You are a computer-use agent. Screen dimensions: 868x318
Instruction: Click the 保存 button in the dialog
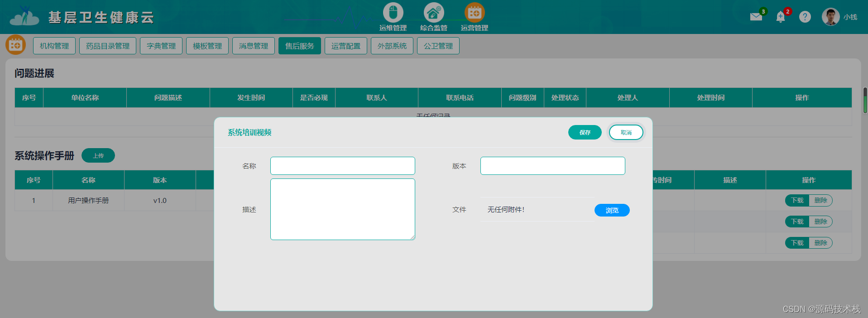pyautogui.click(x=585, y=132)
